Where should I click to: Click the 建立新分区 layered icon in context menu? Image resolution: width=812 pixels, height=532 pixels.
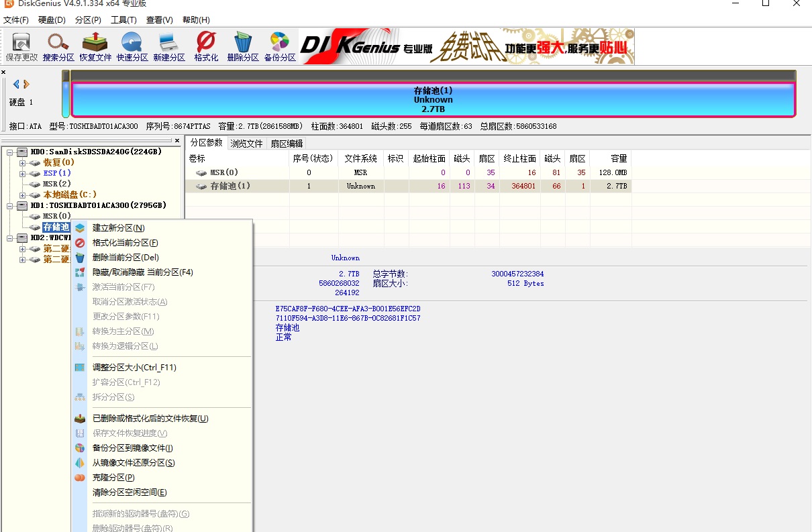click(x=80, y=228)
